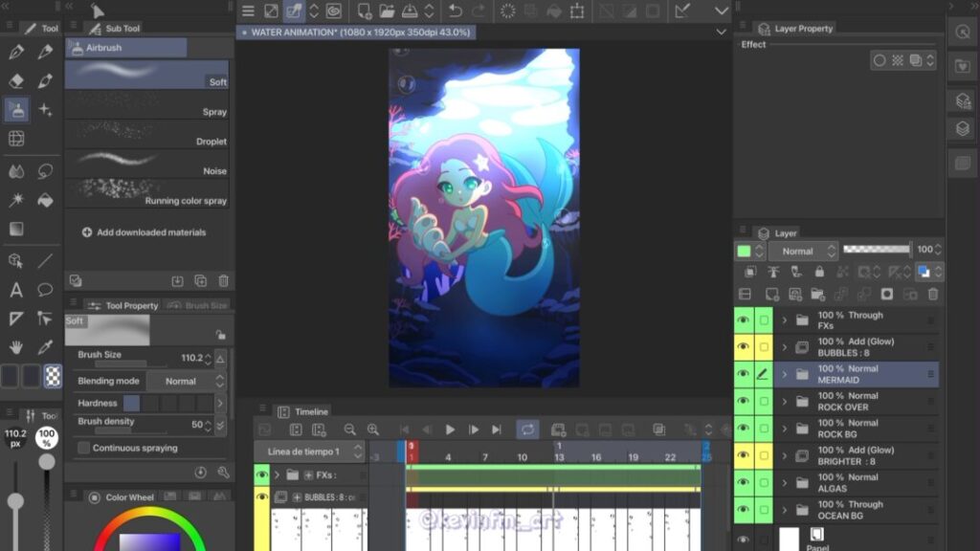Open the Sub Tool tab
This screenshot has width=980, height=551.
coord(115,28)
